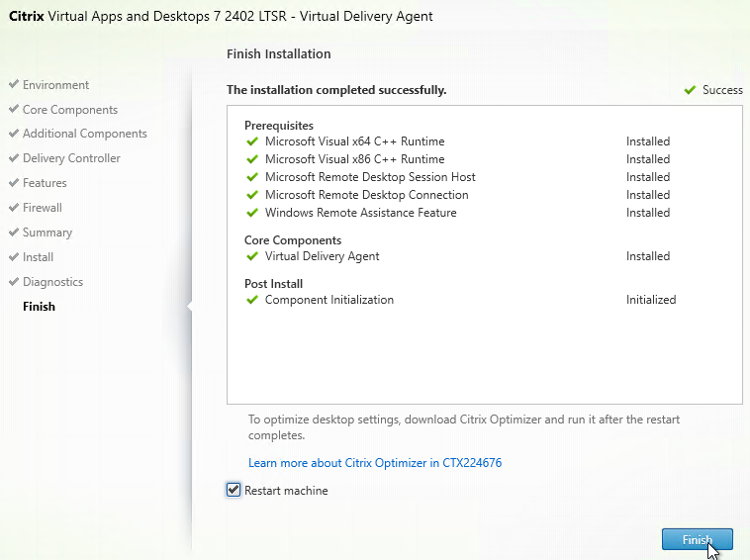Select the current Finish step label

(x=39, y=307)
